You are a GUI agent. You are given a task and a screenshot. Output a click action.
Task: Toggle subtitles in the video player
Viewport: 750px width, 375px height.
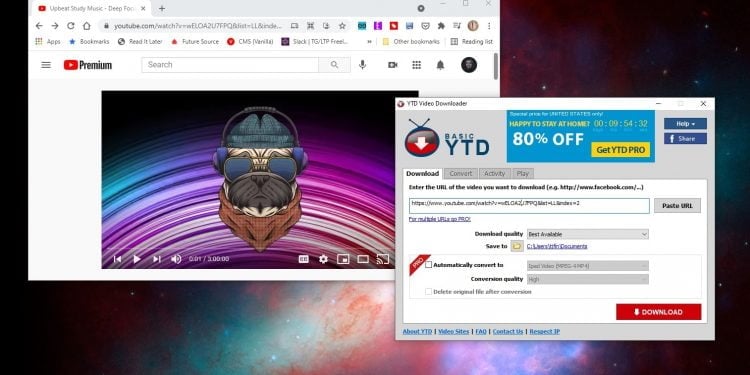[304, 259]
